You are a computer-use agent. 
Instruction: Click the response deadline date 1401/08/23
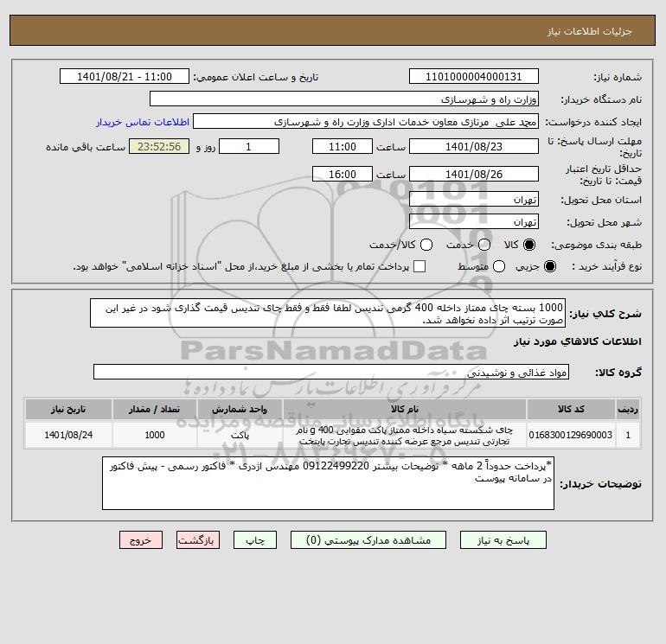[x=474, y=146]
